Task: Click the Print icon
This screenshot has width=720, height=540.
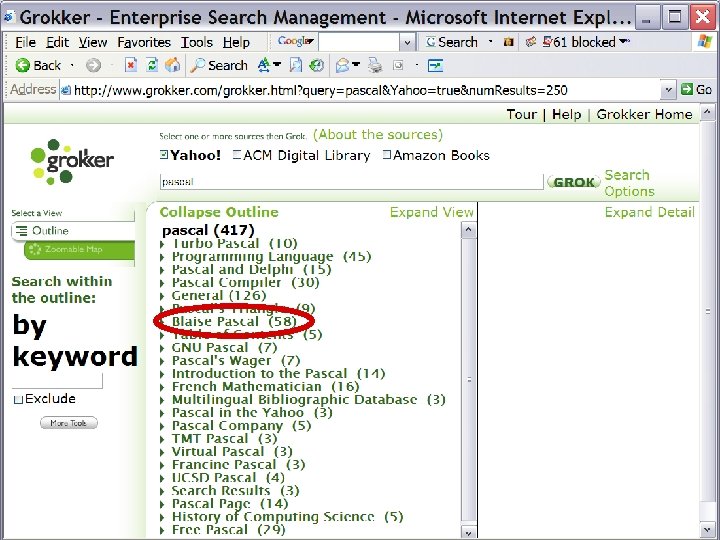Action: click(x=375, y=66)
